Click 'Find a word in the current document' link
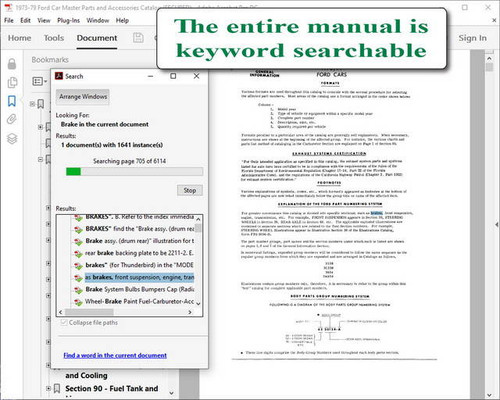 [x=115, y=355]
